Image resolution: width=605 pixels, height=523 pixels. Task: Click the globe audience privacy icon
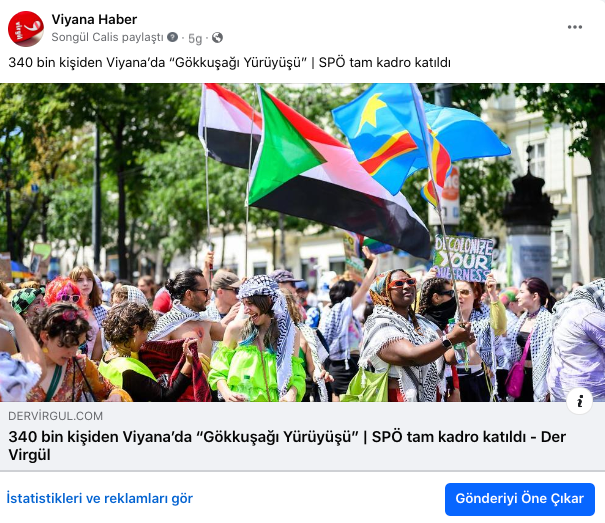[x=217, y=37]
